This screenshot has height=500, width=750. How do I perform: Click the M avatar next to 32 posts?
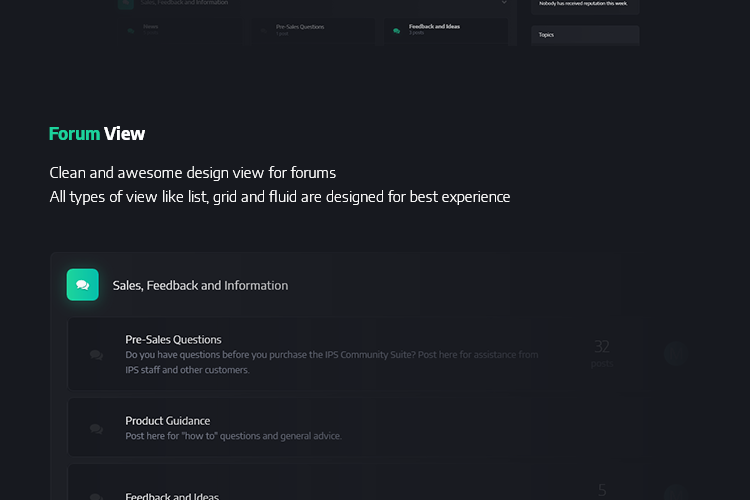pos(675,355)
